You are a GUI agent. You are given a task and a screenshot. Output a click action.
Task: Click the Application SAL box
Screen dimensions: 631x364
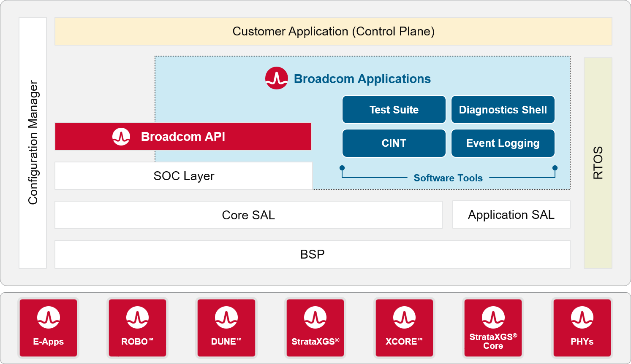pyautogui.click(x=511, y=215)
